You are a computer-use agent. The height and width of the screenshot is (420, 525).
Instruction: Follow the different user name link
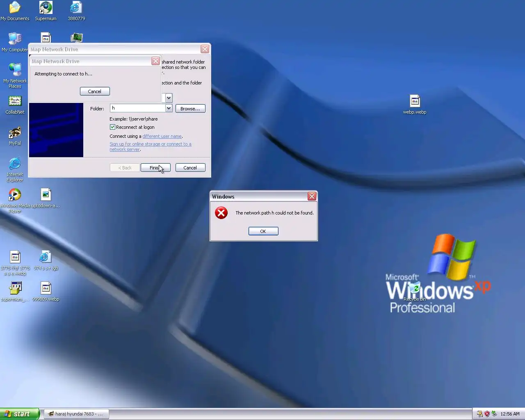click(162, 136)
